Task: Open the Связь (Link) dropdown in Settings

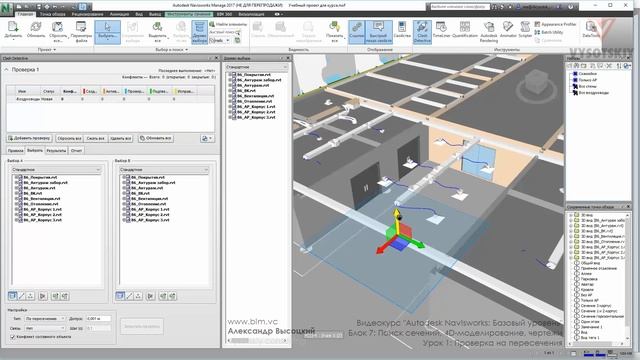Action: point(45,328)
